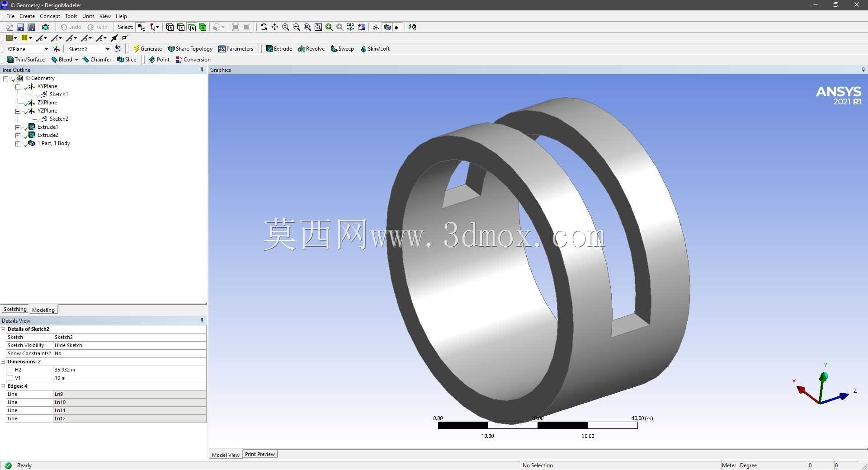Viewport: 868px width, 470px height.
Task: Click the Show Constraints 'No' value
Action: click(x=129, y=353)
